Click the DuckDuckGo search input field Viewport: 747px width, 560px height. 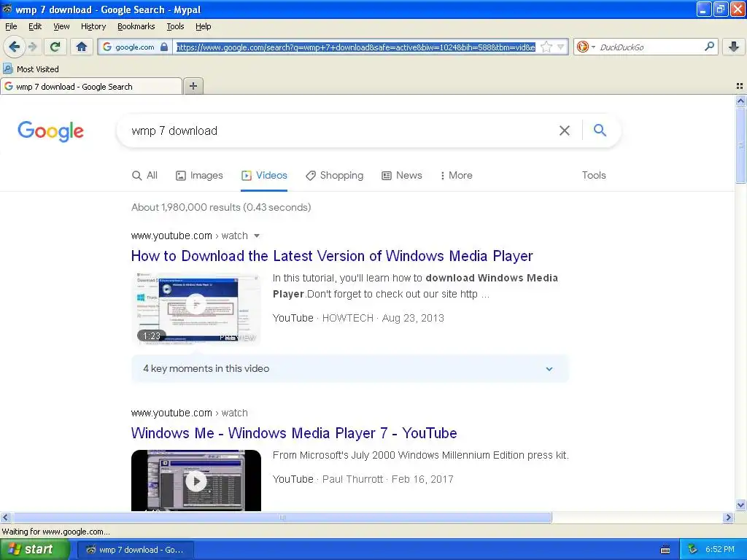coord(649,47)
